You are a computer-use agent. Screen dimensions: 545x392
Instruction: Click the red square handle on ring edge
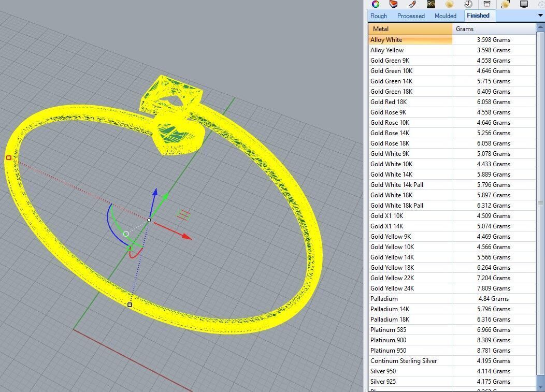9,158
